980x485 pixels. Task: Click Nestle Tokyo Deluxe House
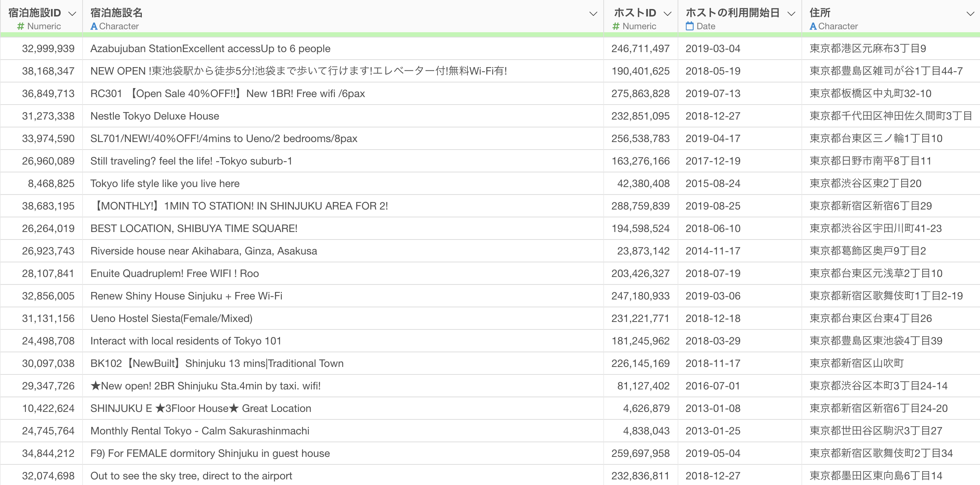155,116
